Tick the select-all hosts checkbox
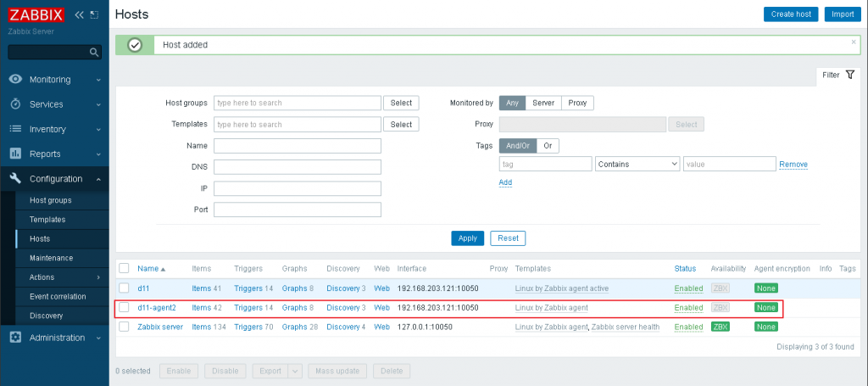 124,269
